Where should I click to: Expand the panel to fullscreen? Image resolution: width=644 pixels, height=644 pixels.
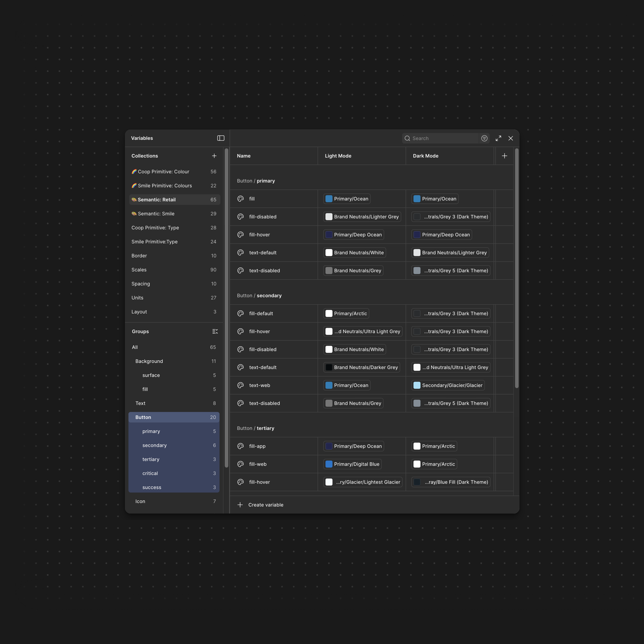[498, 138]
